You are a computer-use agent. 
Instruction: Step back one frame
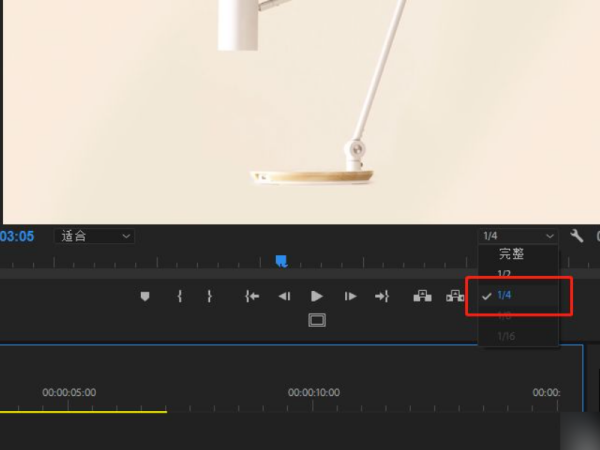pos(284,296)
